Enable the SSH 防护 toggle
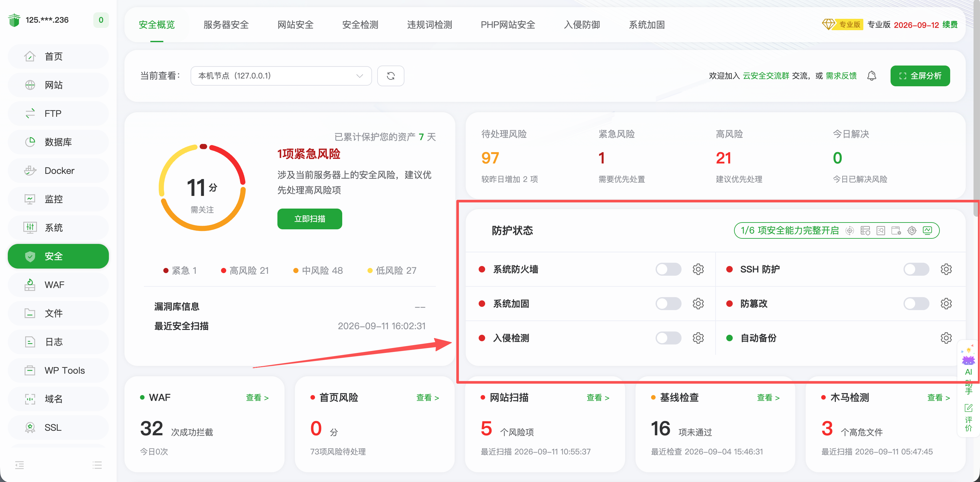The width and height of the screenshot is (980, 482). (916, 269)
